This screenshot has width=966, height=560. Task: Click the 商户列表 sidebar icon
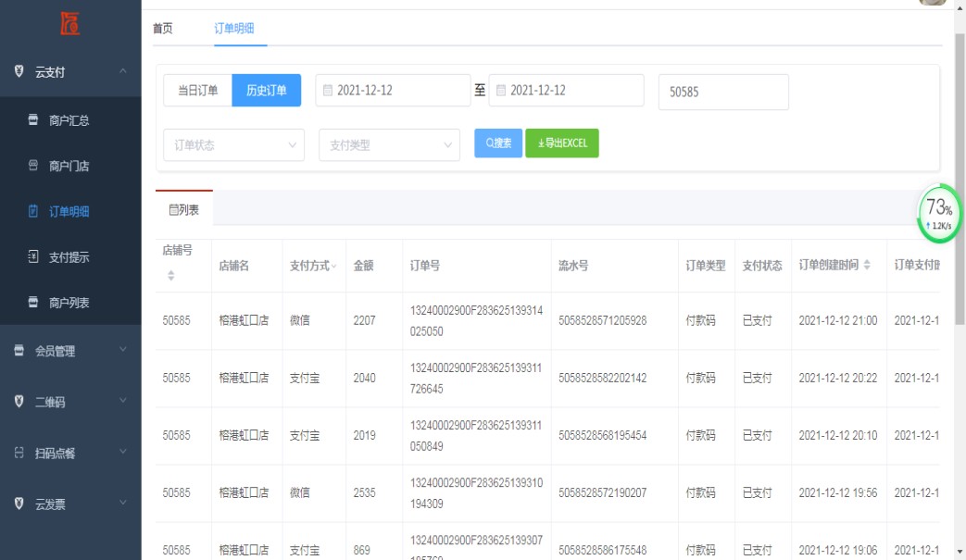(33, 303)
